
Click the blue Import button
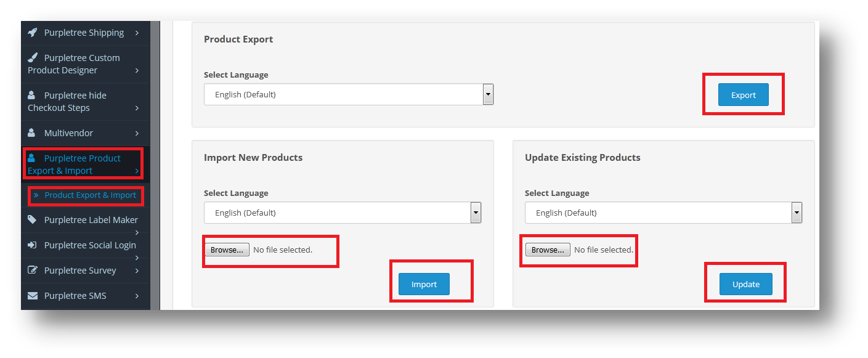pos(424,284)
